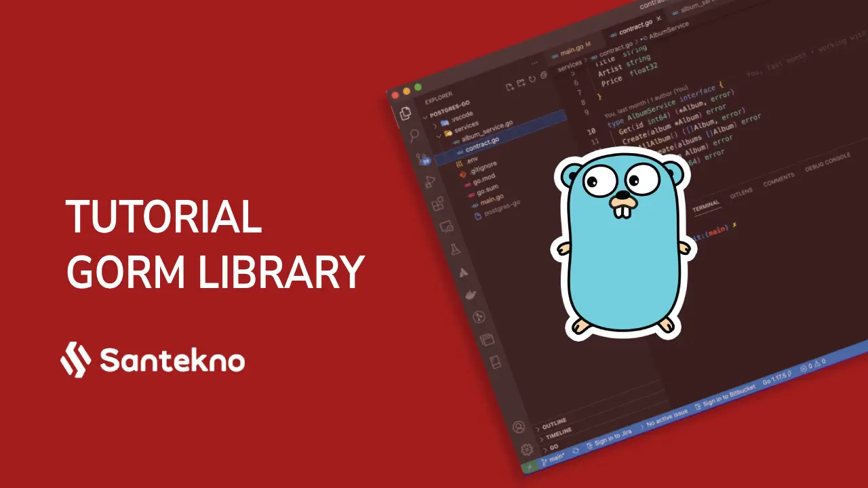Open the Docker view in activity bar
The height and width of the screenshot is (488, 868).
click(x=471, y=294)
